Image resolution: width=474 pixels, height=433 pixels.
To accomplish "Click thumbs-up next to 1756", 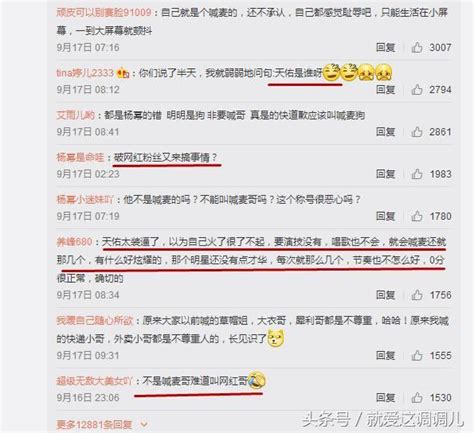I will point(417,295).
